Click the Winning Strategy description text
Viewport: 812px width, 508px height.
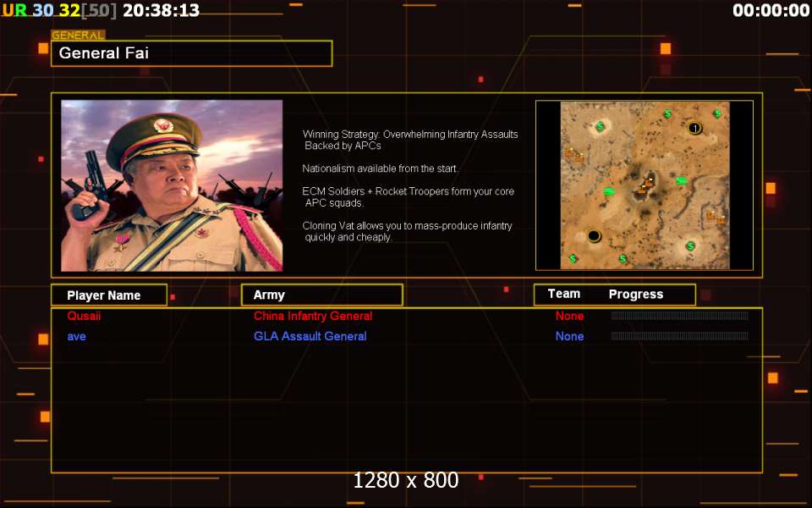(410, 140)
